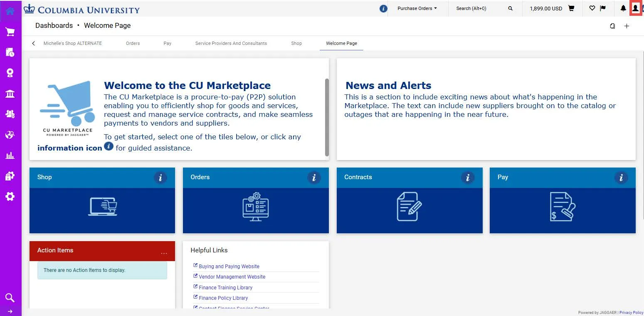Expand the sidebar with the arrow icon
Image resolution: width=644 pixels, height=316 pixels.
(10, 311)
